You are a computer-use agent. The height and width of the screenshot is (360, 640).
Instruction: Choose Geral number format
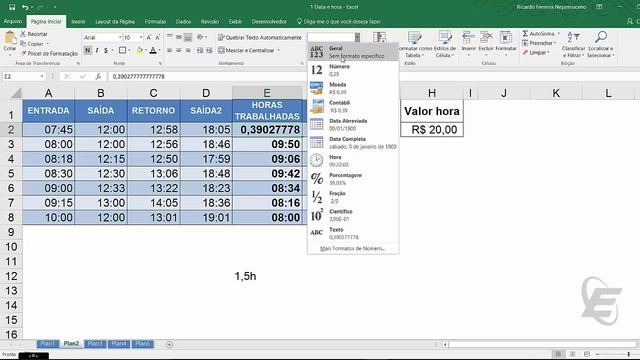pos(353,52)
